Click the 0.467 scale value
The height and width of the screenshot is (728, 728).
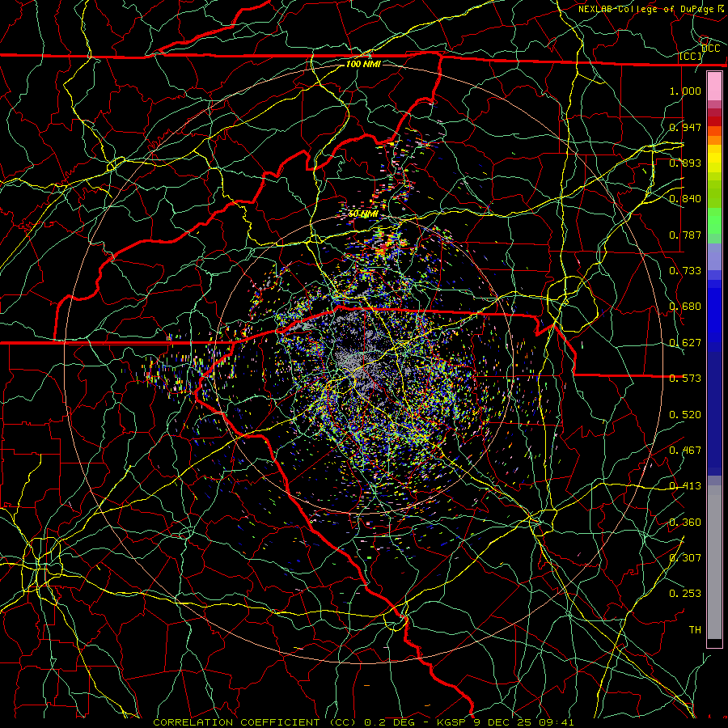pyautogui.click(x=685, y=451)
